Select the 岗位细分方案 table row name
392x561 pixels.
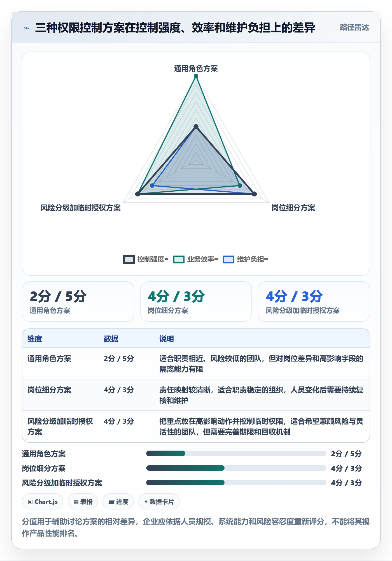pyautogui.click(x=49, y=390)
